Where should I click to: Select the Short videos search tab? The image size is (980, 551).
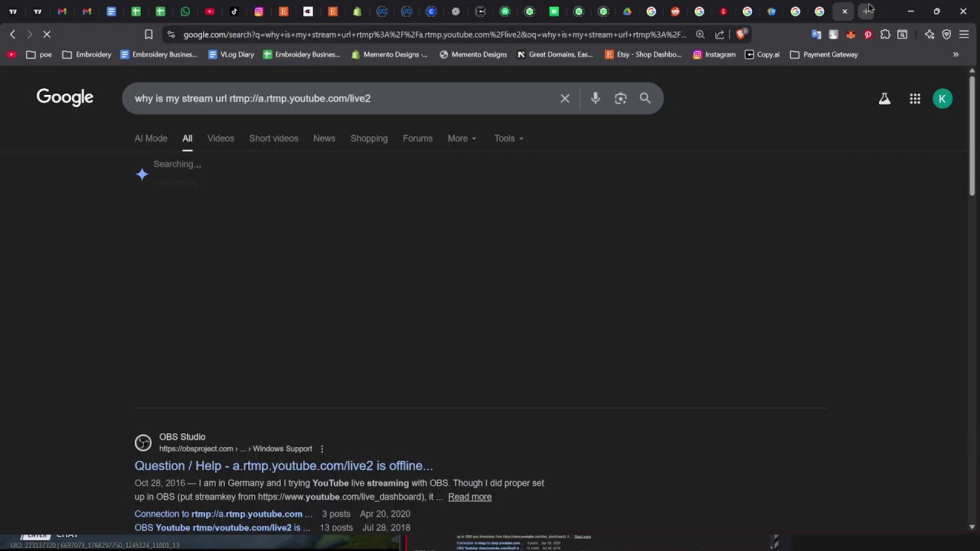[x=273, y=139]
